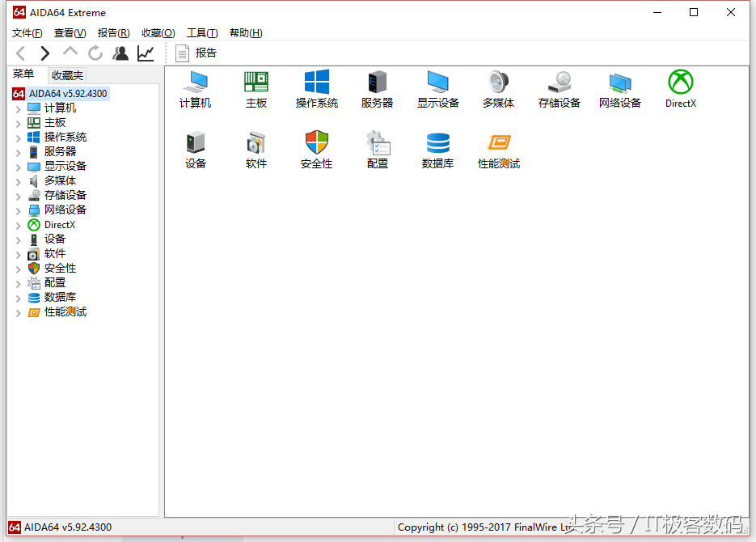Click the status bar text AIDA64 v5.92.4300

click(x=68, y=527)
